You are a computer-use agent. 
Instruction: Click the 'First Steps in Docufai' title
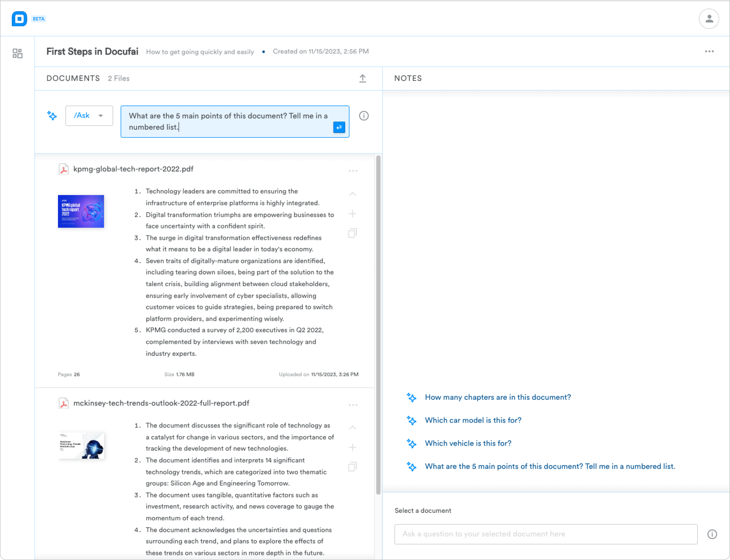[x=92, y=51]
